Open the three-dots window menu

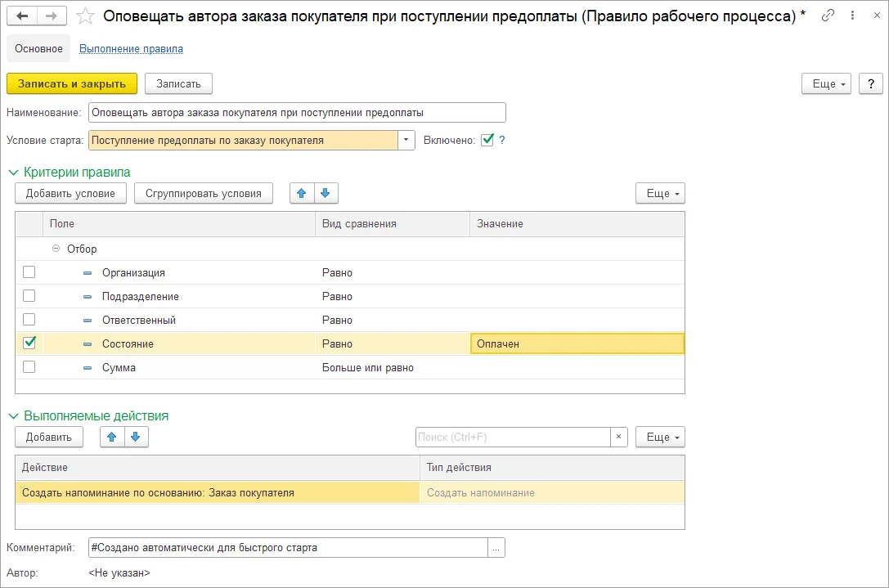(852, 16)
